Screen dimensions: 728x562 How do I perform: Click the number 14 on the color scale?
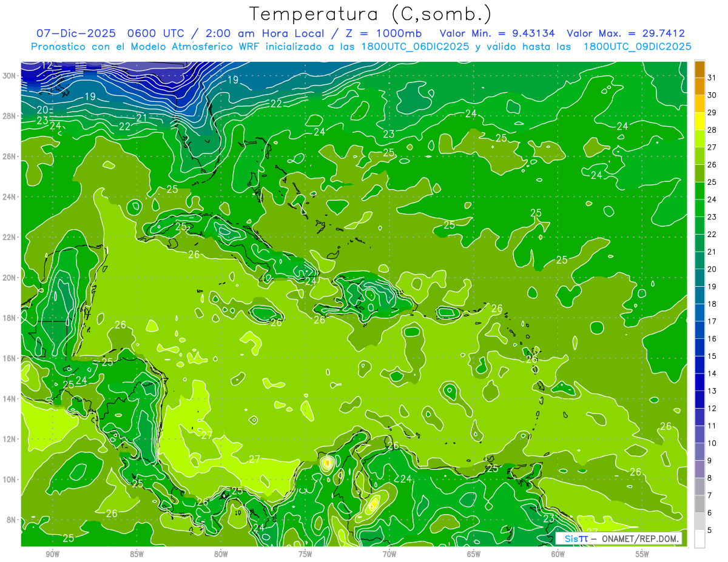(x=712, y=373)
